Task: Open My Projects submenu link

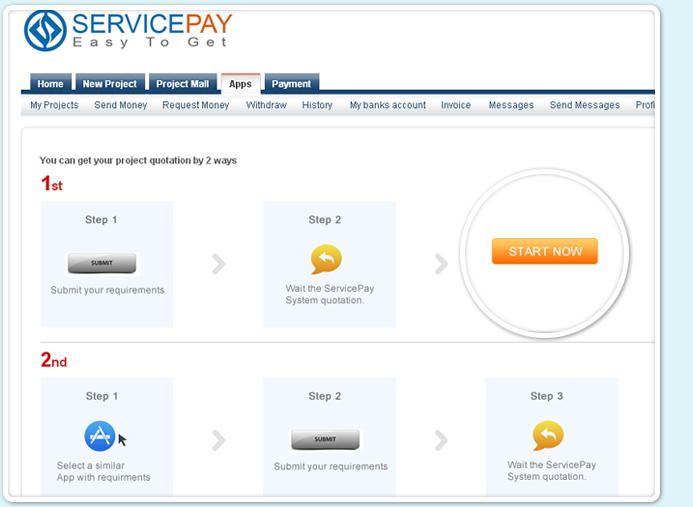Action: coord(54,105)
